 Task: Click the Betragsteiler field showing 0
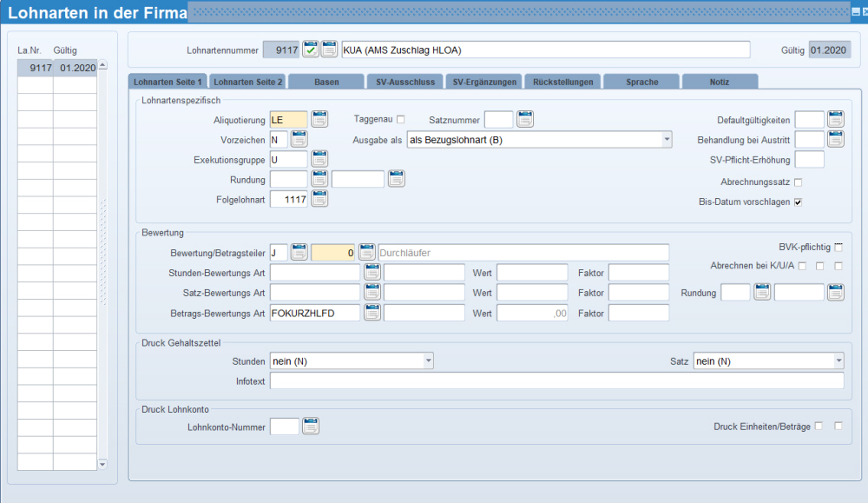point(332,253)
